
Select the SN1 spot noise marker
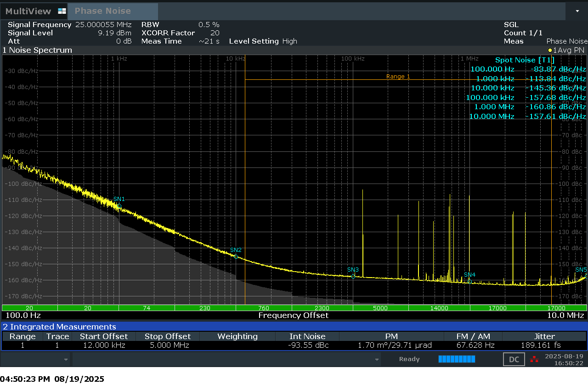pos(119,206)
